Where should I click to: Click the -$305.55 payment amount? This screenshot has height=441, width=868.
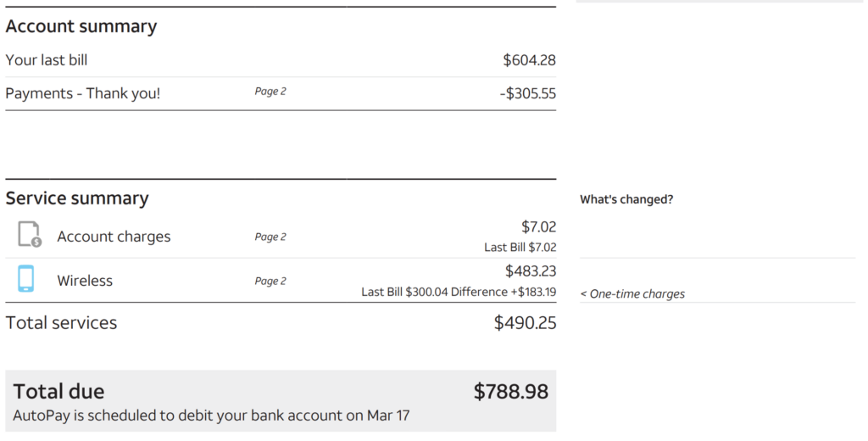point(527,93)
